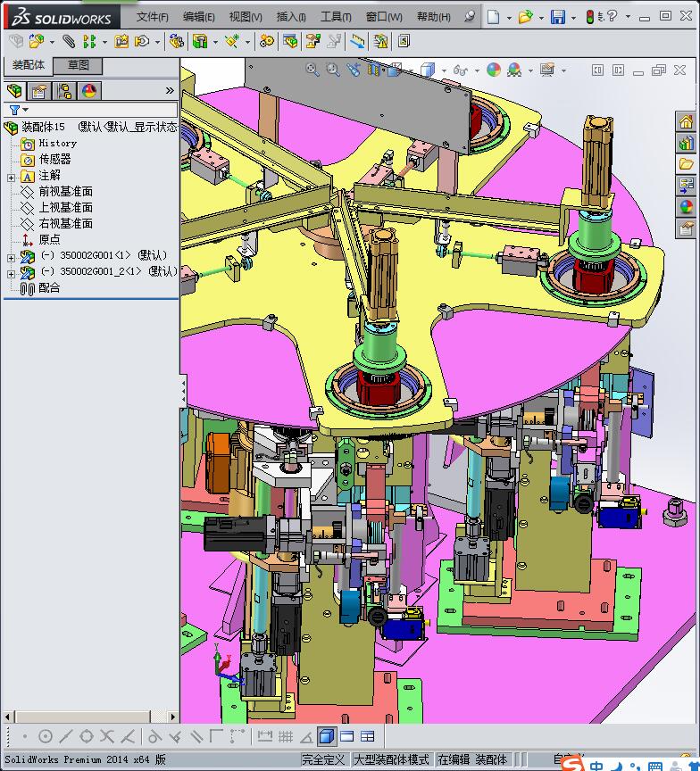Select the 原点 origin item
The width and height of the screenshot is (700, 771).
point(49,239)
